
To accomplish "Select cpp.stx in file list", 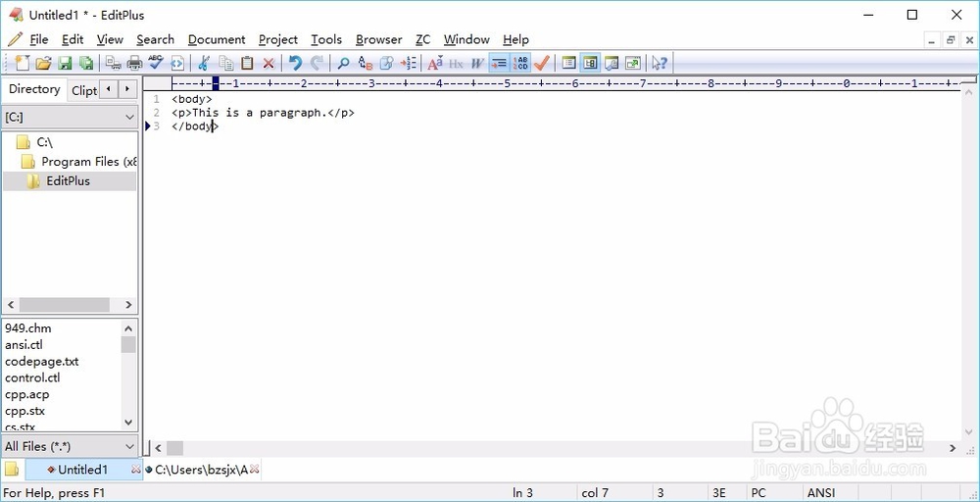I will (25, 411).
